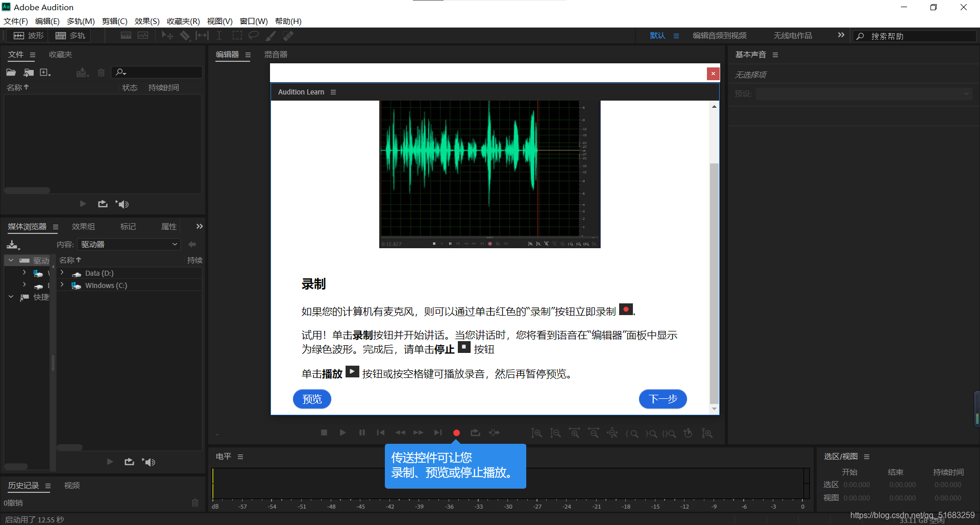Click the red Record button in the transport
980x525 pixels.
tap(456, 433)
